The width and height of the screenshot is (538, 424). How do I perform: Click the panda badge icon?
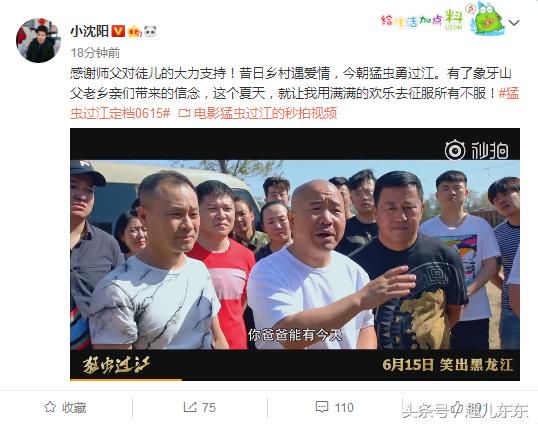tap(150, 31)
